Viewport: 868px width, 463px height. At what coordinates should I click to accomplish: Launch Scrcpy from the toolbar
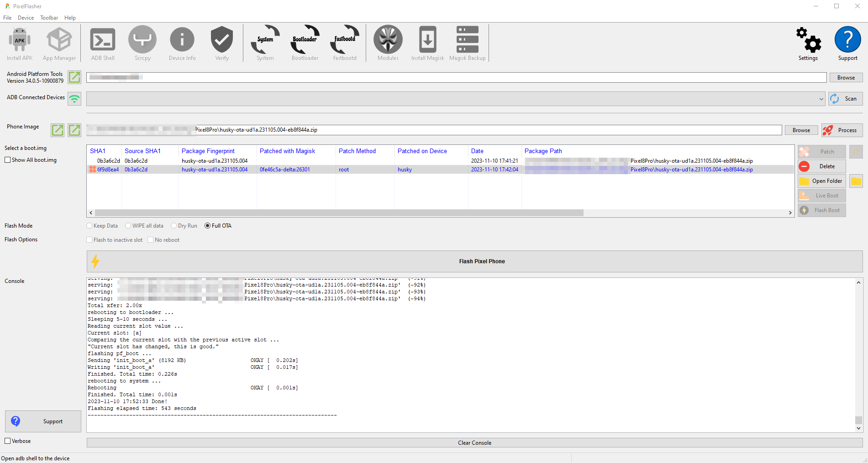[142, 43]
